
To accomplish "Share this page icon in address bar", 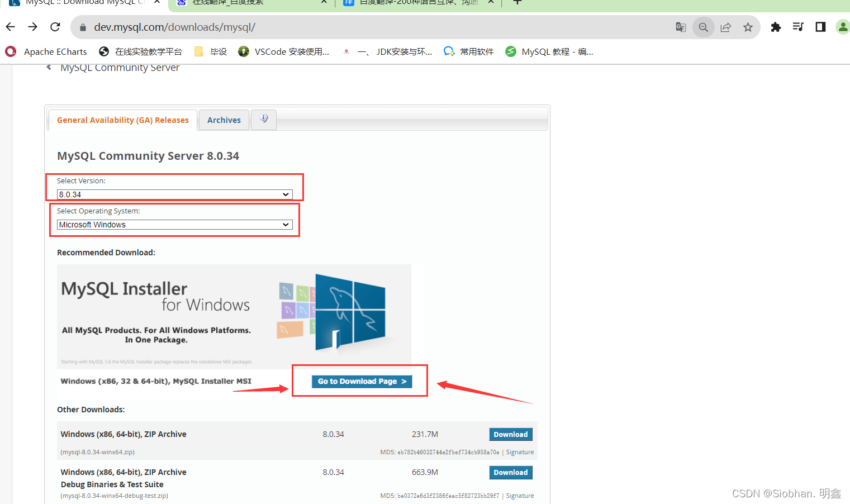I will 725,27.
